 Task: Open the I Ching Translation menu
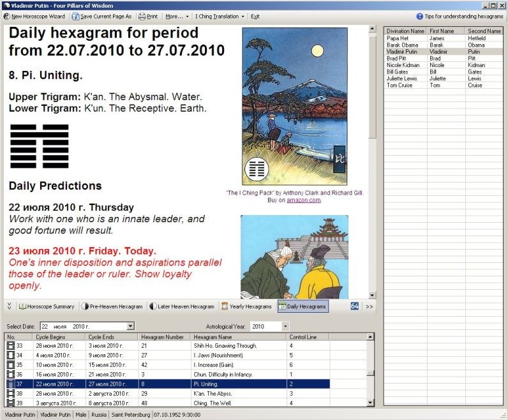pos(220,16)
